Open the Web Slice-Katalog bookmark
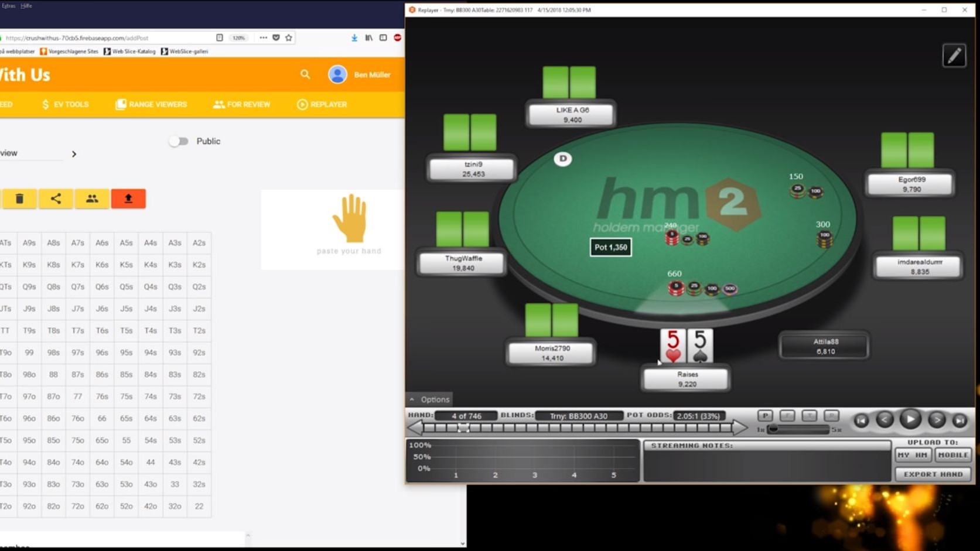The height and width of the screenshot is (551, 980). 129,52
